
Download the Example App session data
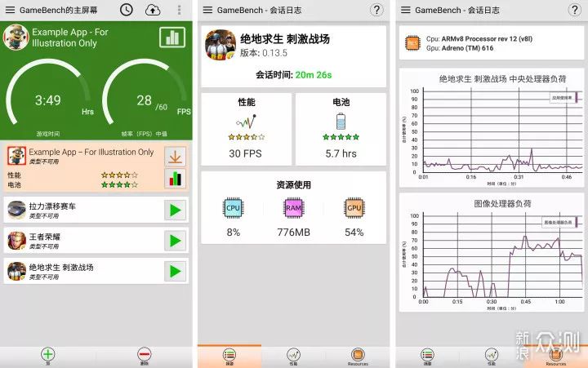(x=175, y=157)
